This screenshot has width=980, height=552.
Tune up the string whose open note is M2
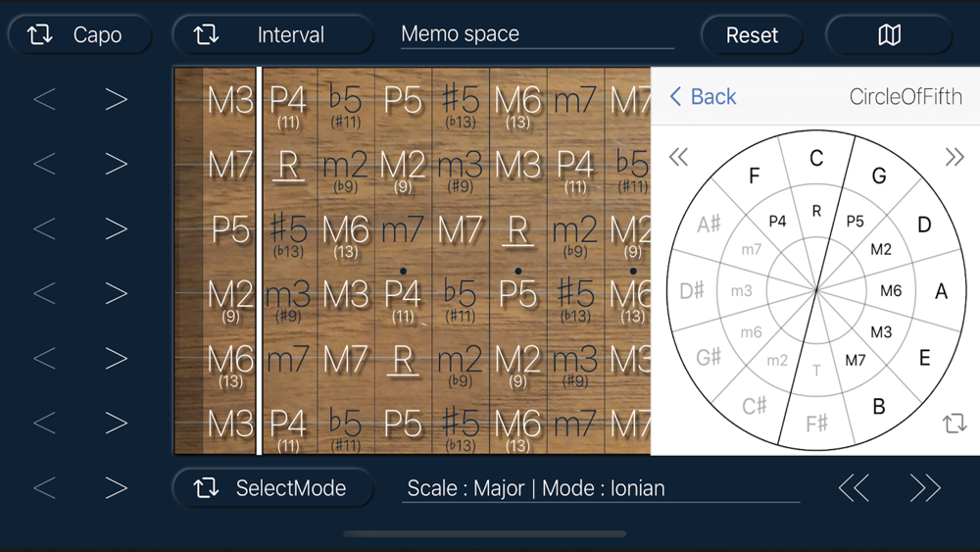(x=117, y=293)
